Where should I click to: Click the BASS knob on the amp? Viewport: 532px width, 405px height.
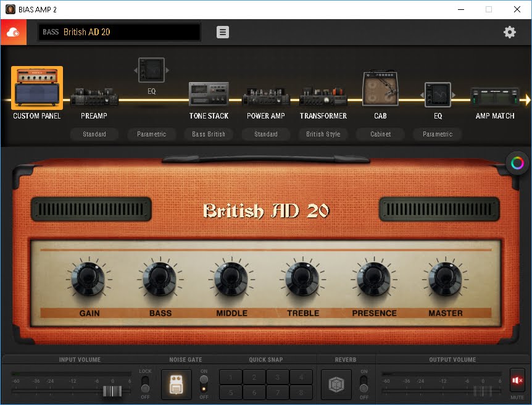coord(160,280)
